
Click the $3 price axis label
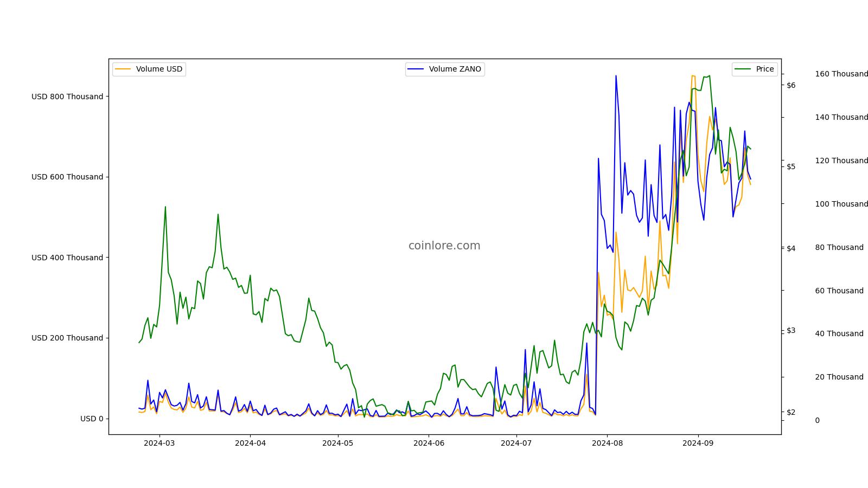pos(791,330)
